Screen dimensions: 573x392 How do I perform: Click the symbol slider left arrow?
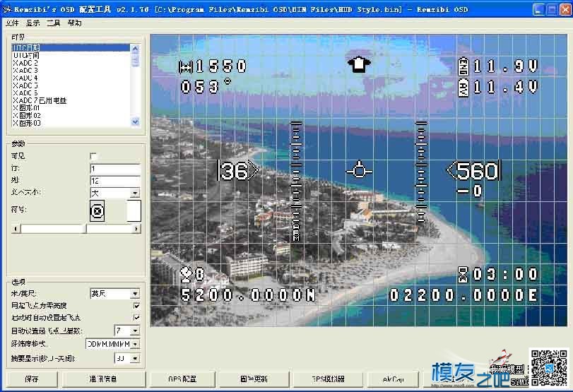point(16,229)
